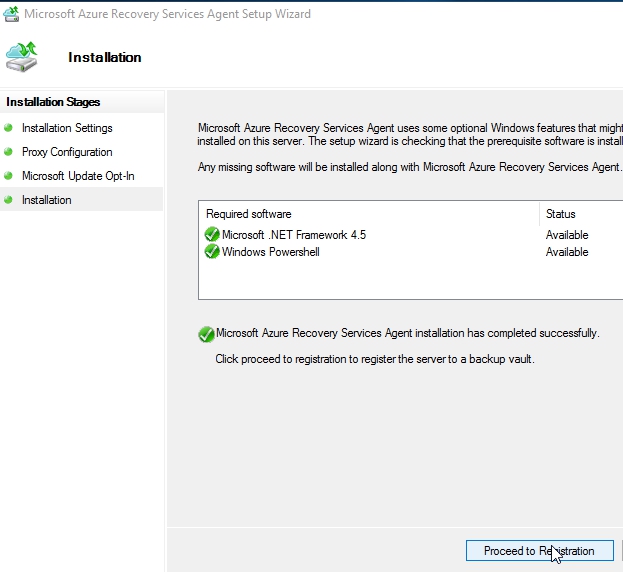Select the Windows Powershell row text

pyautogui.click(x=271, y=252)
